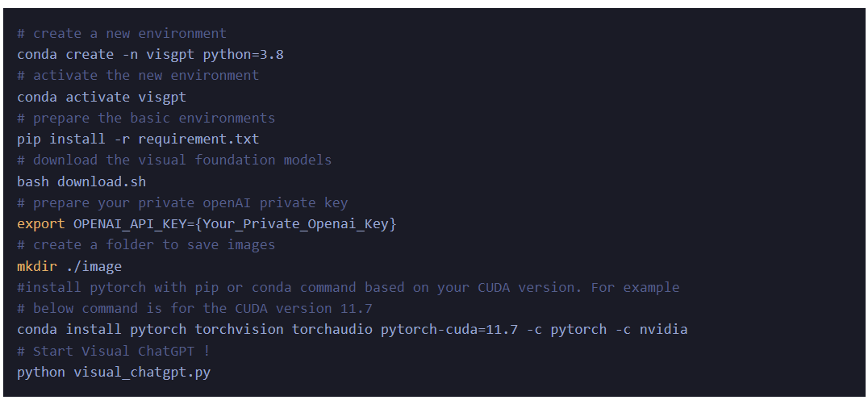Click the 'conda create -n visgpt python=3.8' line
The height and width of the screenshot is (400, 868).
[151, 55]
